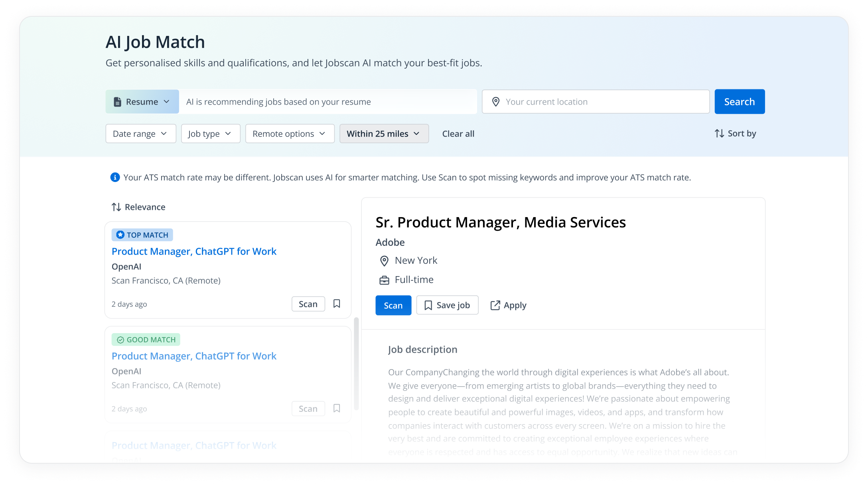This screenshot has width=868, height=486.
Task: Expand the Job type filter
Action: click(x=211, y=134)
